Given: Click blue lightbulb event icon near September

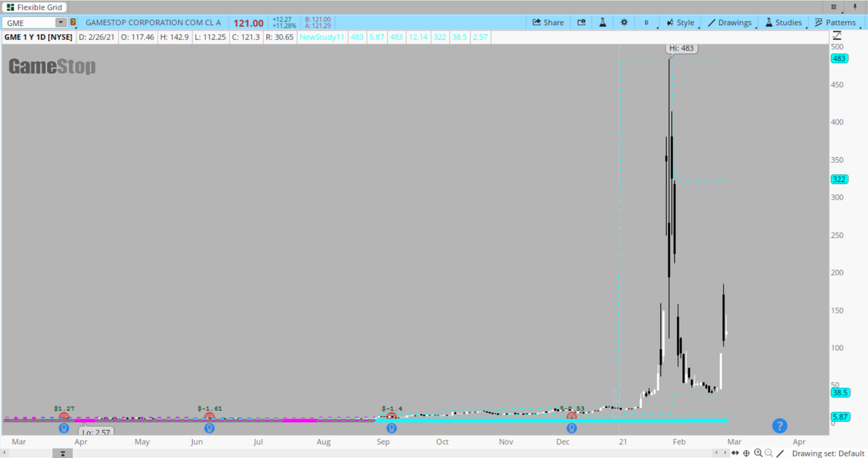Looking at the screenshot, I should [391, 428].
